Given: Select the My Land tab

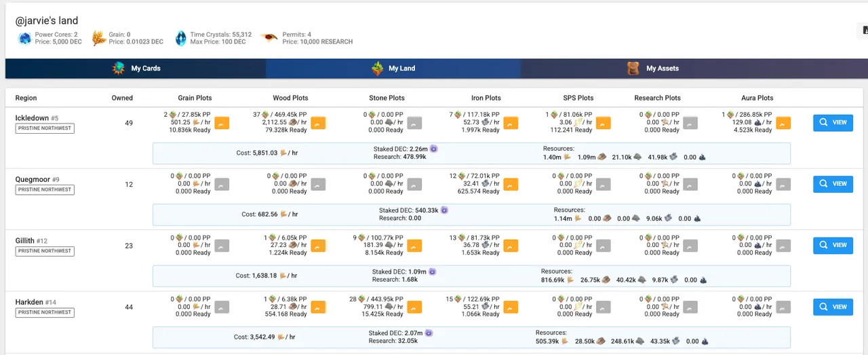Looking at the screenshot, I should tap(393, 69).
